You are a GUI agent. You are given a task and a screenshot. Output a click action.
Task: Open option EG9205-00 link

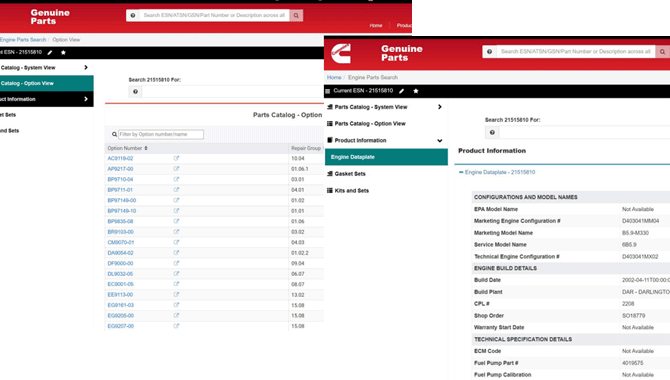120,316
